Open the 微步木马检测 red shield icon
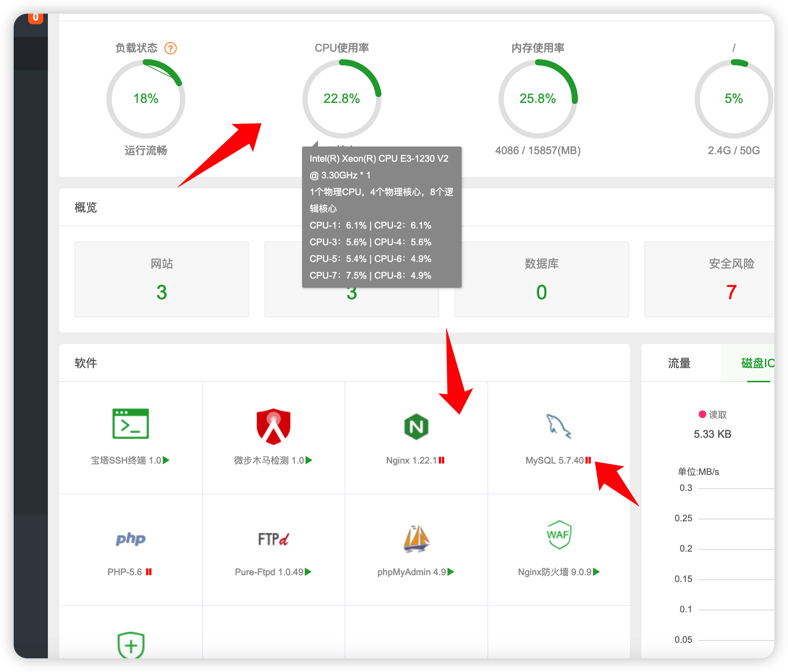 click(x=274, y=426)
